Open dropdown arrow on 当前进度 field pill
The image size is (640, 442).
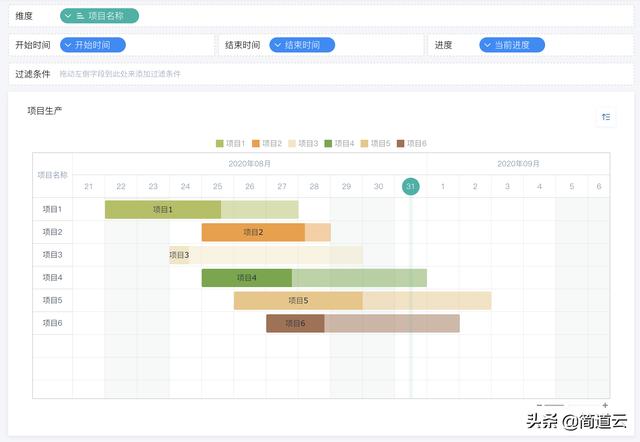point(488,45)
